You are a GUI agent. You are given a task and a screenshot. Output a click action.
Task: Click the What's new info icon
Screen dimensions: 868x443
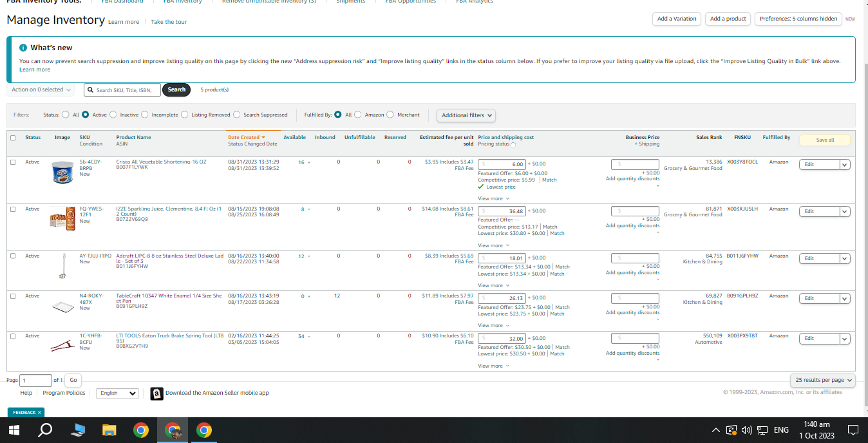pos(23,48)
